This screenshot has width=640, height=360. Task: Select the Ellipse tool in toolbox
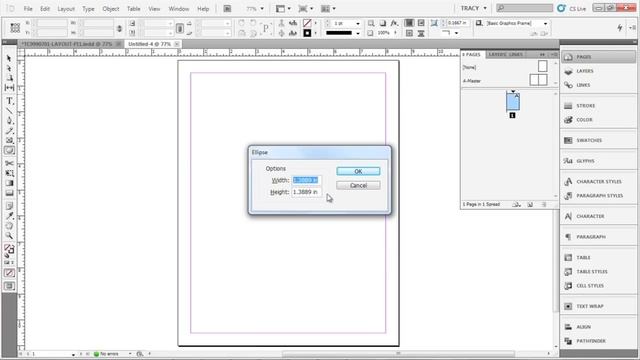pyautogui.click(x=9, y=150)
